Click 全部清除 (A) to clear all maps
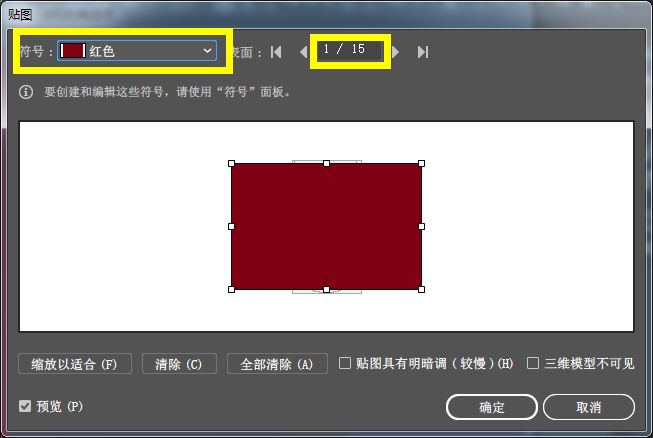 tap(277, 364)
